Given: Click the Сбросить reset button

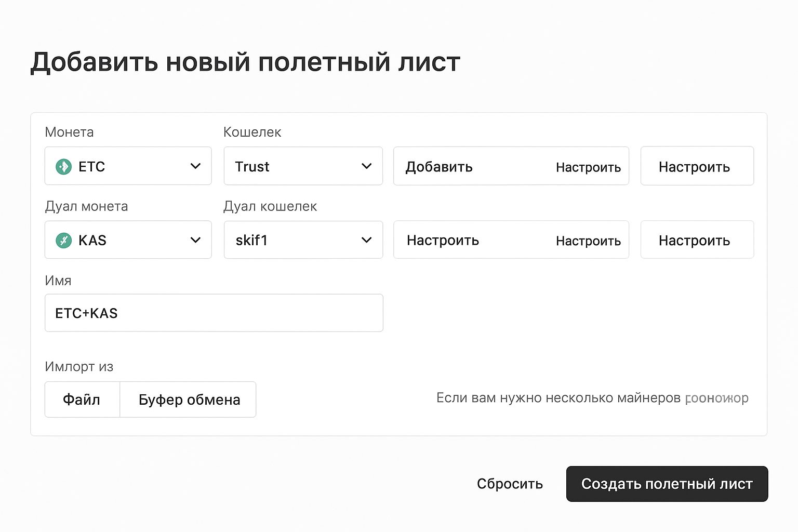Looking at the screenshot, I should click(510, 483).
